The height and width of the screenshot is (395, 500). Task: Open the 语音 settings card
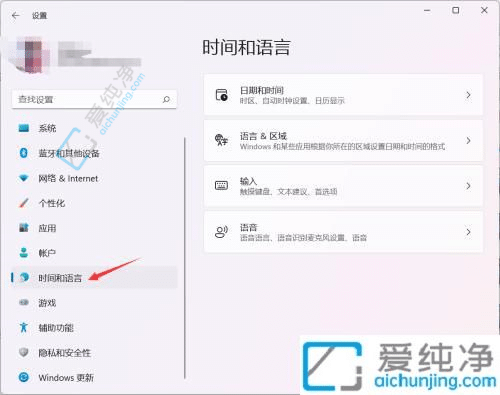pyautogui.click(x=343, y=232)
